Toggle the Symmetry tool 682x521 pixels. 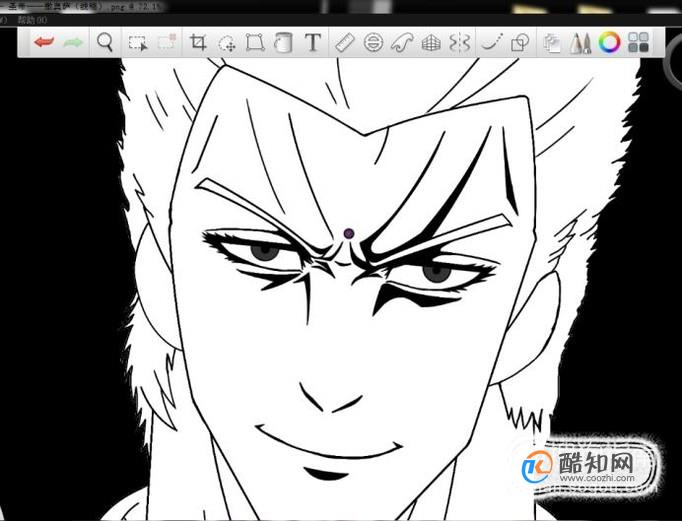[460, 43]
